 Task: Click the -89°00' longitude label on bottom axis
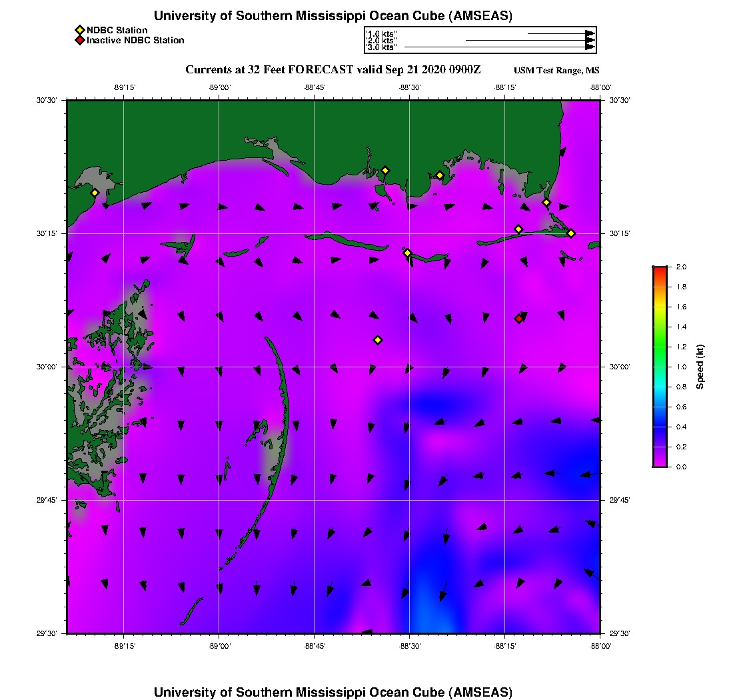[219, 646]
